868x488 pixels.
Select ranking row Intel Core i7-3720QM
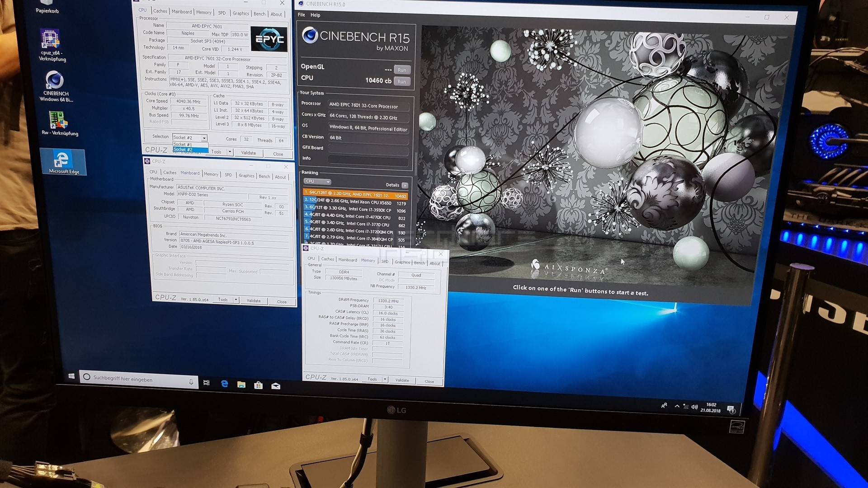tap(355, 231)
